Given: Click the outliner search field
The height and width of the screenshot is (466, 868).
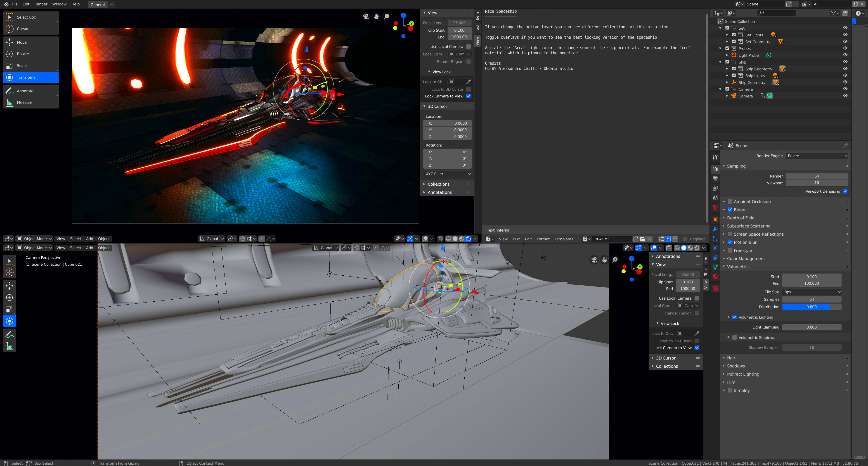Looking at the screenshot, I should [776, 13].
